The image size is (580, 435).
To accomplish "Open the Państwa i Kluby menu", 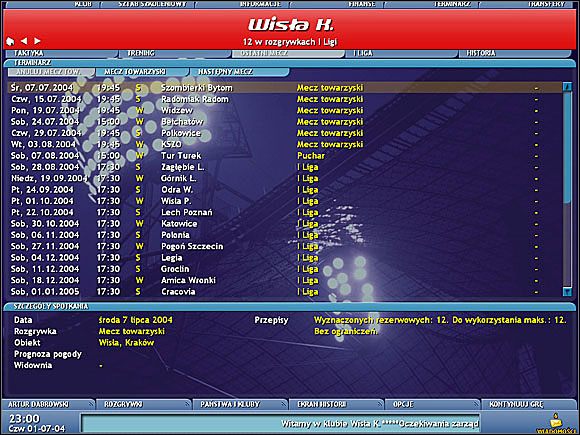I will point(240,404).
